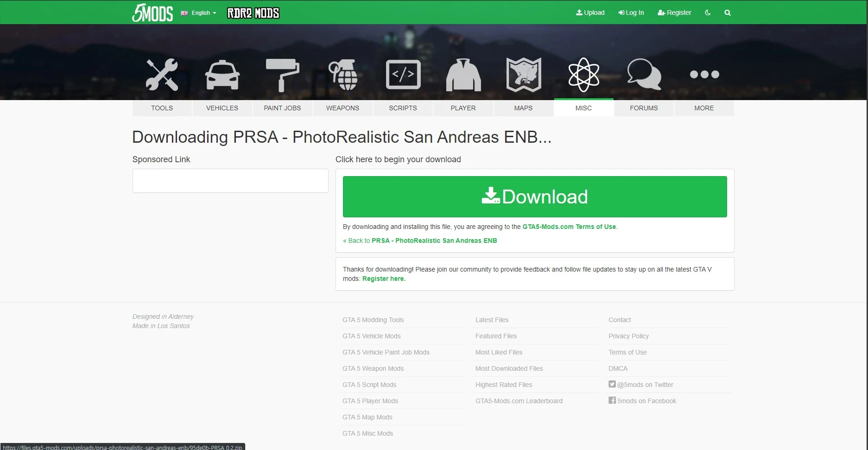868x450 pixels.
Task: Open GTA5-Mods.com Leaderboard link
Action: 519,401
